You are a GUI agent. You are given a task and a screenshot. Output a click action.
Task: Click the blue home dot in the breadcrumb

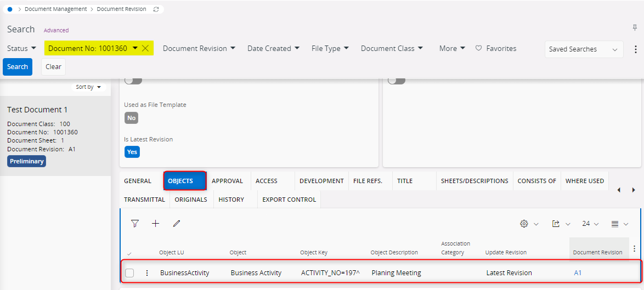(10, 9)
